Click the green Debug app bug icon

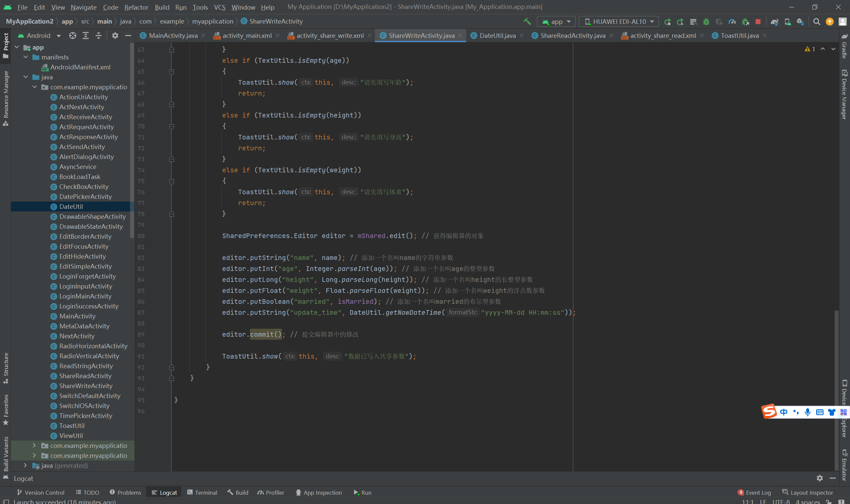[706, 21]
